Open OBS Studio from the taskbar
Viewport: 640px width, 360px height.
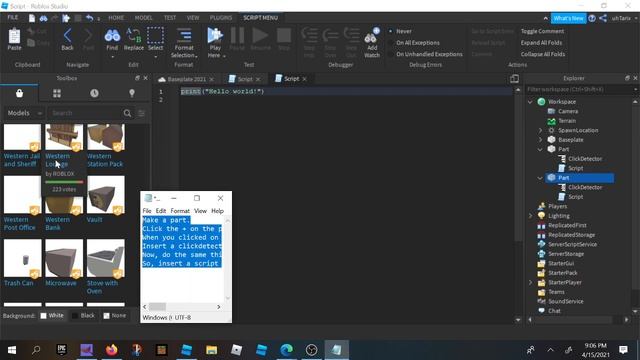pyautogui.click(x=311, y=350)
